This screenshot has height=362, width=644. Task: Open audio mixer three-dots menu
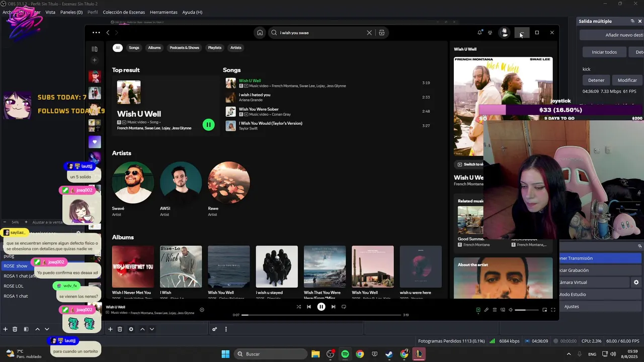click(x=226, y=329)
